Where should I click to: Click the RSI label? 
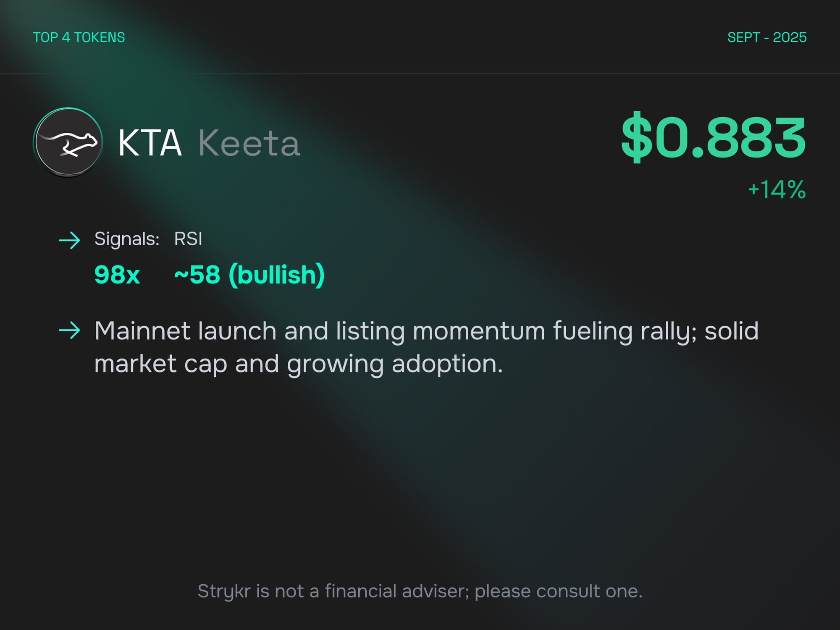click(x=188, y=239)
